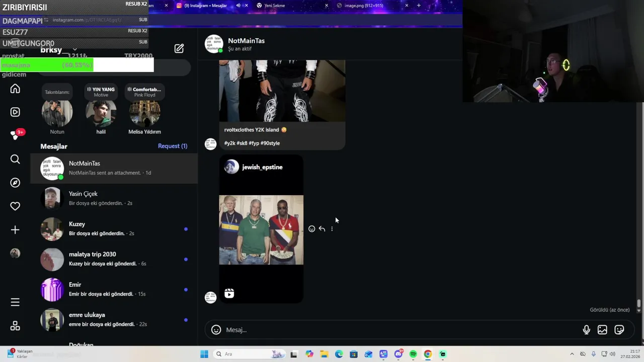Start a new message with the compose icon
Screen dimensions: 644x362
(179, 48)
